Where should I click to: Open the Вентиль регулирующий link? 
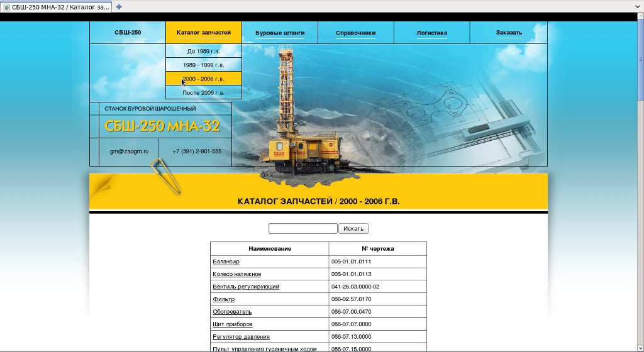coord(246,287)
